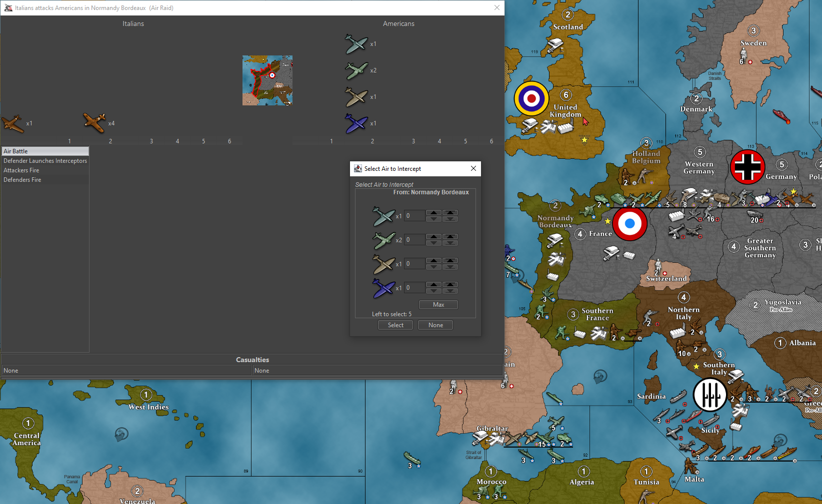This screenshot has height=504, width=822.
Task: Choose None to send no interceptors
Action: point(435,325)
